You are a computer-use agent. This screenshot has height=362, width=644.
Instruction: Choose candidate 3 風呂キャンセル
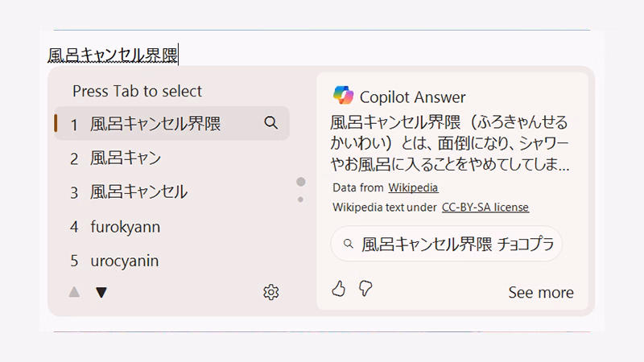[138, 192]
